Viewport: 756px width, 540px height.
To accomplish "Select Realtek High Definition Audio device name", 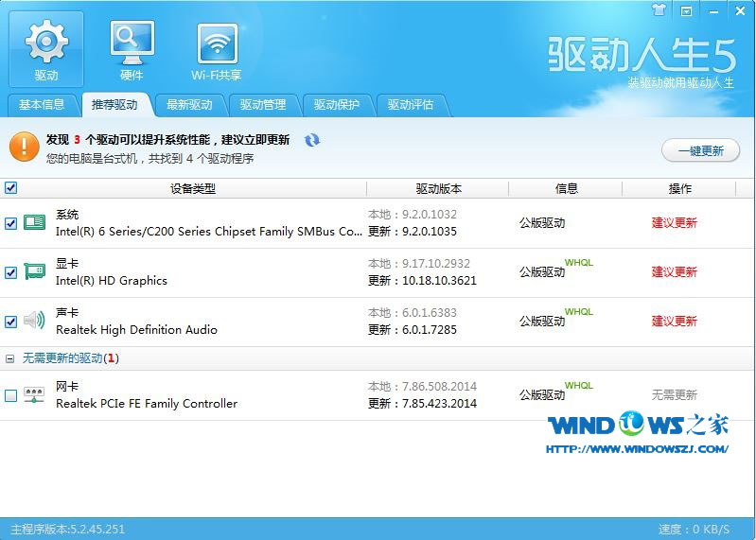I will click(136, 330).
